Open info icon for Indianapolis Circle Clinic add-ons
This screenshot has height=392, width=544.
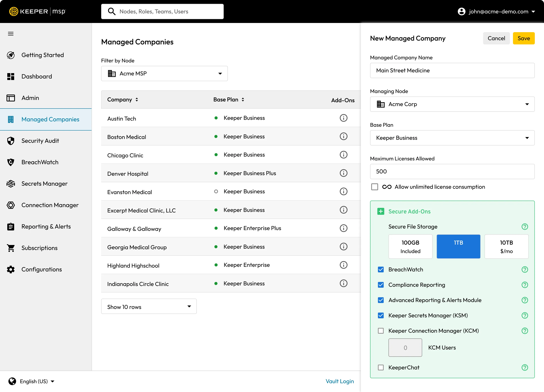point(343,283)
